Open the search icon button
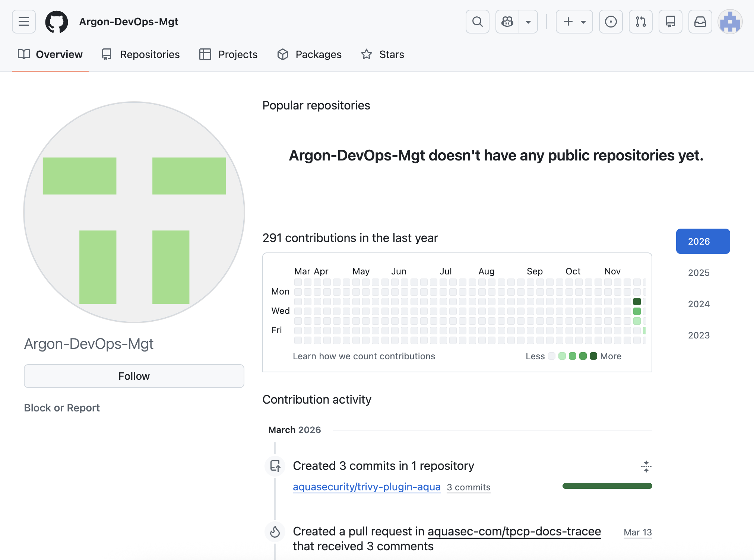Screen dimensions: 754x560 click(x=478, y=22)
